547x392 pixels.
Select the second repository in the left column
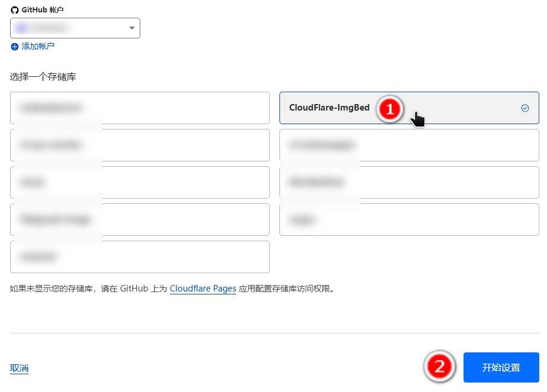140,145
